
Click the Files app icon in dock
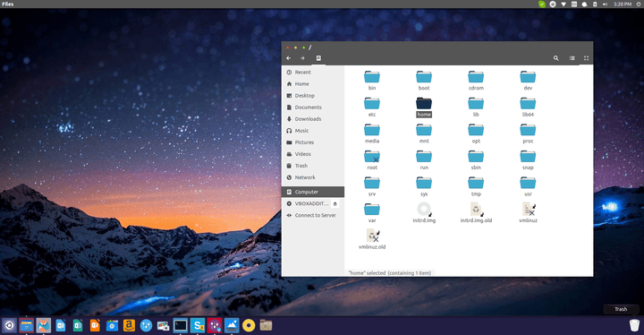click(26, 325)
